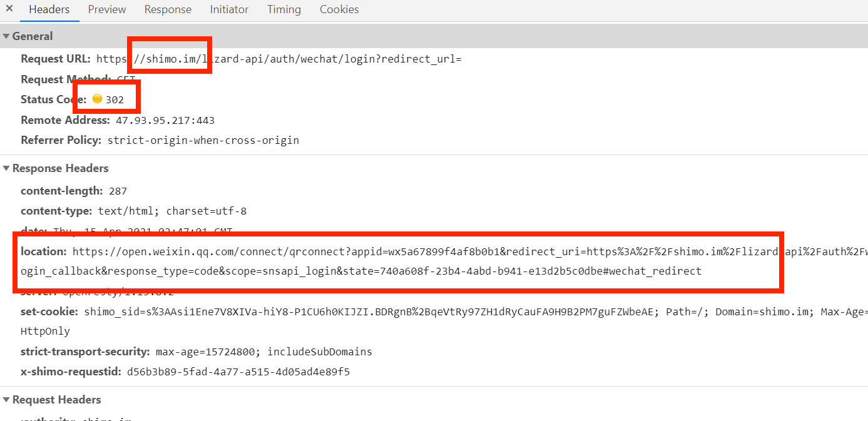Image resolution: width=868 pixels, height=421 pixels.
Task: Select the content-type value text/html; charset=utf-8
Action: tap(171, 211)
